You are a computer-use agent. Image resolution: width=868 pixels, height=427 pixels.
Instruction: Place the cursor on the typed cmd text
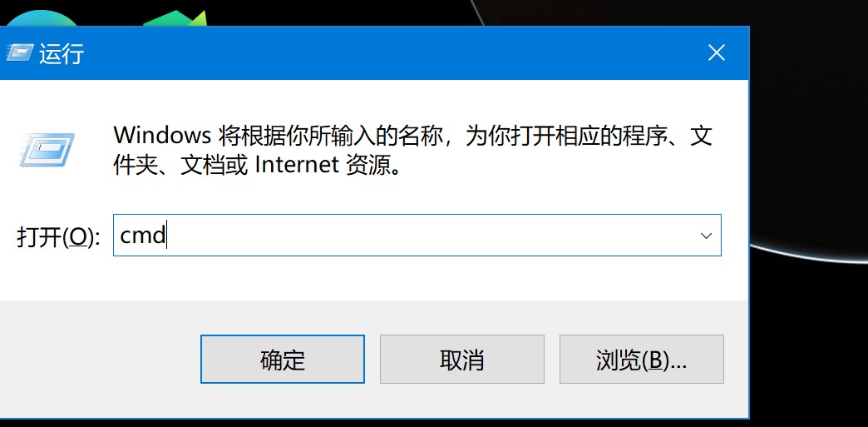tap(142, 236)
